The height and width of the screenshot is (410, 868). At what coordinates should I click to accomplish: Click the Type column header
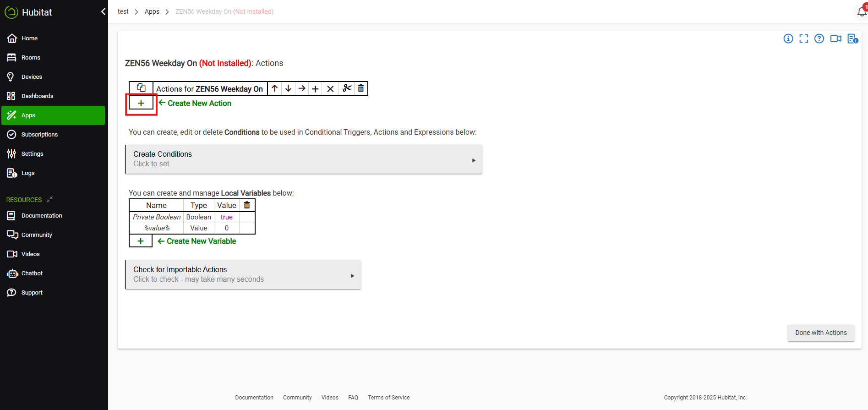[x=199, y=205]
